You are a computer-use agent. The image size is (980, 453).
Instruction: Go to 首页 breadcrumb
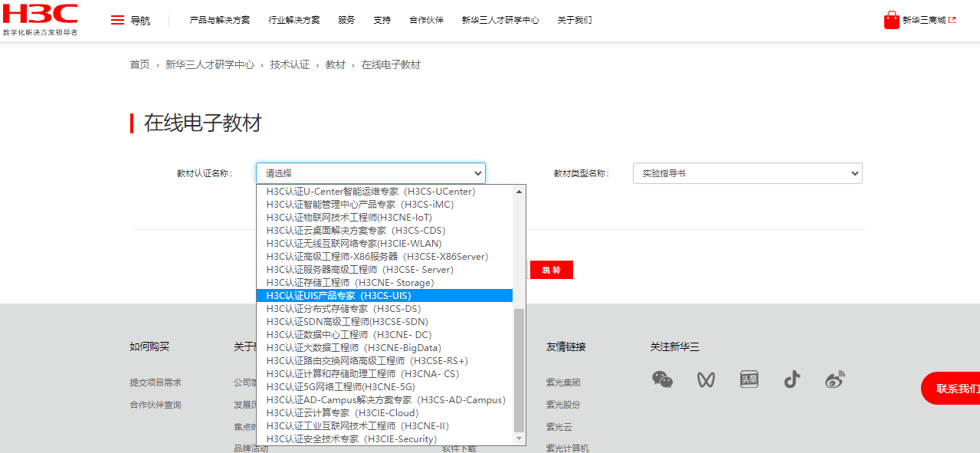pyautogui.click(x=139, y=64)
